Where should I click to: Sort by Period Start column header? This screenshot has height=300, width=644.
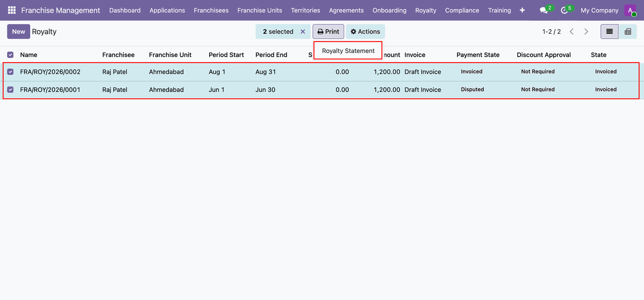click(226, 55)
